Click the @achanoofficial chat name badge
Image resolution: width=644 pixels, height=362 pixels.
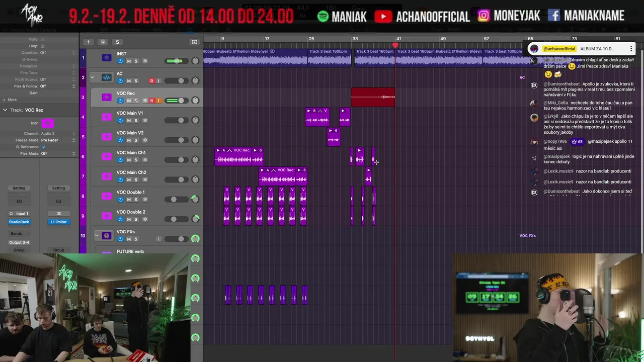(x=559, y=49)
